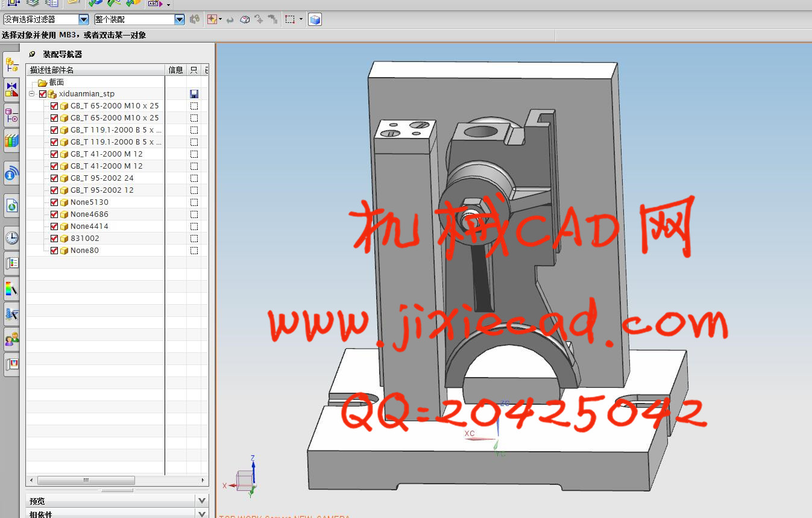Open the Roles people sidebar tab
This screenshot has width=812, height=518.
pos(11,339)
